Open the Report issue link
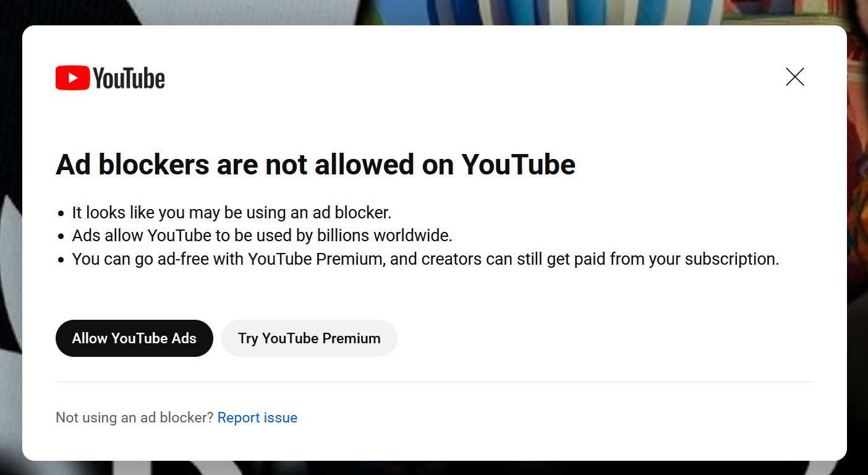 click(x=257, y=417)
